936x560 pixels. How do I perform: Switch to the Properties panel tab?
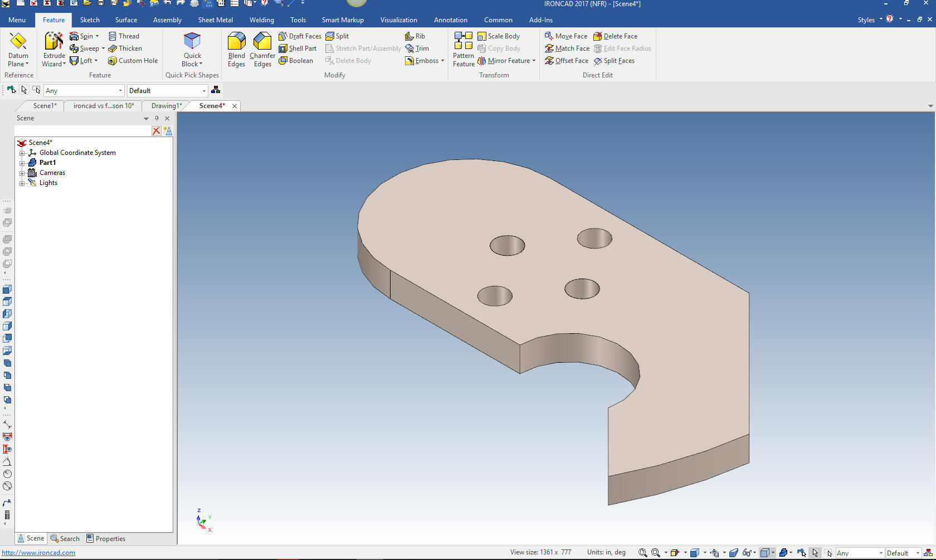point(106,539)
